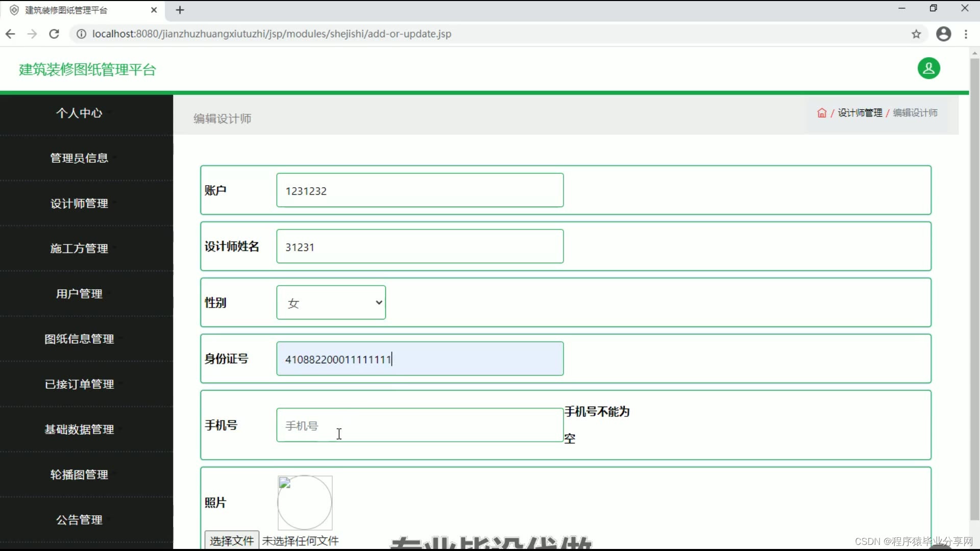Open Chrome three-dot menu
Screen dimensions: 980x551
point(966,34)
